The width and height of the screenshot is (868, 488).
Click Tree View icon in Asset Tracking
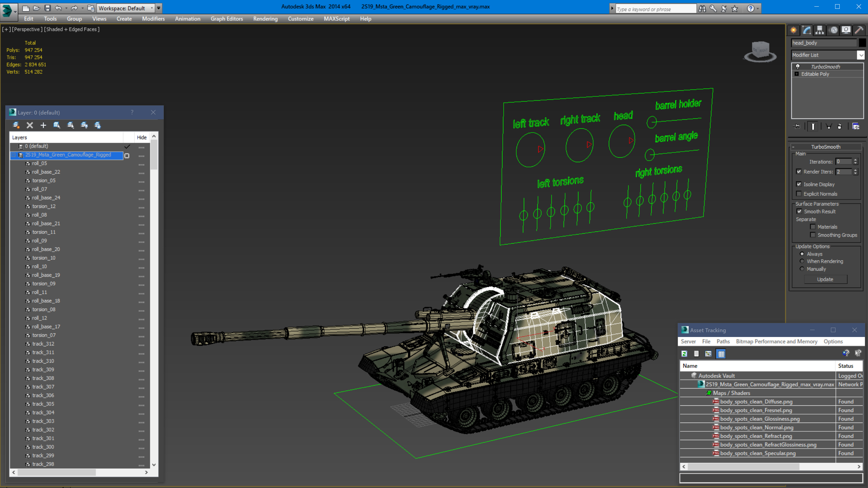(708, 354)
